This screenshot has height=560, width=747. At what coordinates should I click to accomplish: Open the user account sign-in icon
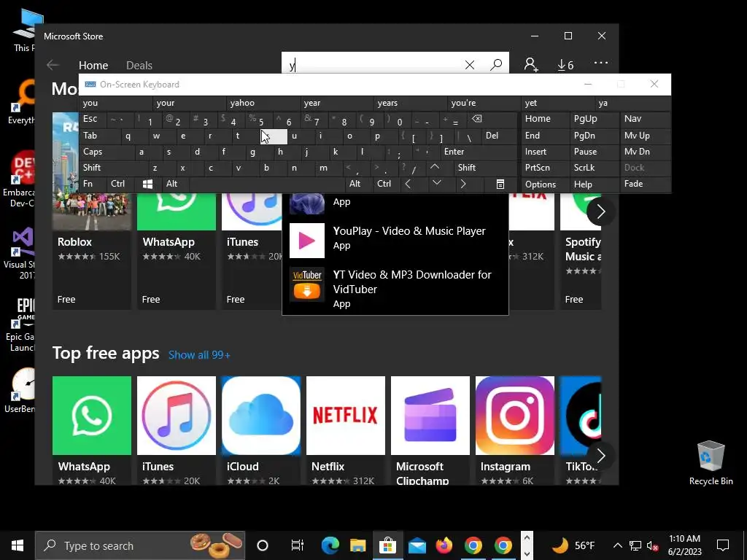pos(531,64)
